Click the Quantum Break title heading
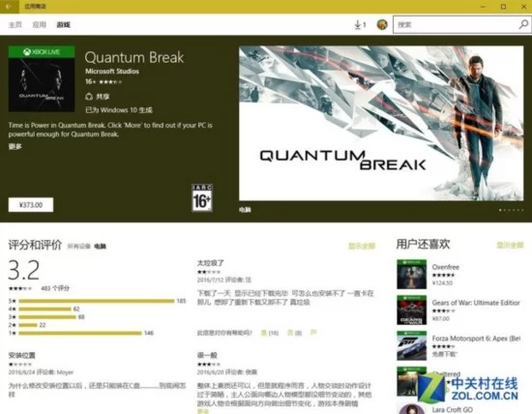The width and height of the screenshot is (532, 414). tap(134, 57)
